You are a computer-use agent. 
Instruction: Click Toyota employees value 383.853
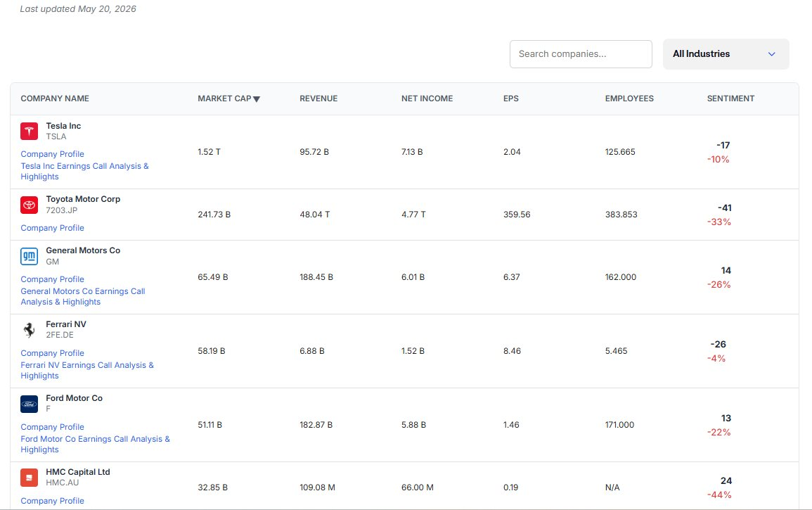pos(621,215)
